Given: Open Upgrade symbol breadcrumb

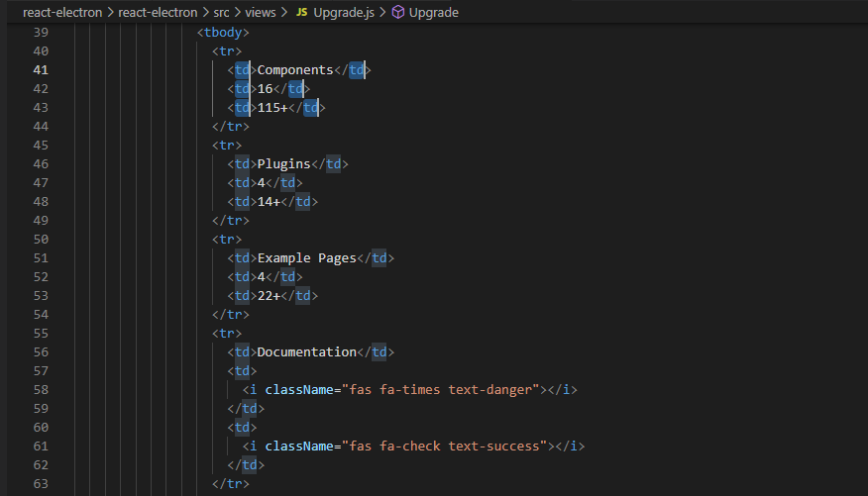Looking at the screenshot, I should coord(433,12).
